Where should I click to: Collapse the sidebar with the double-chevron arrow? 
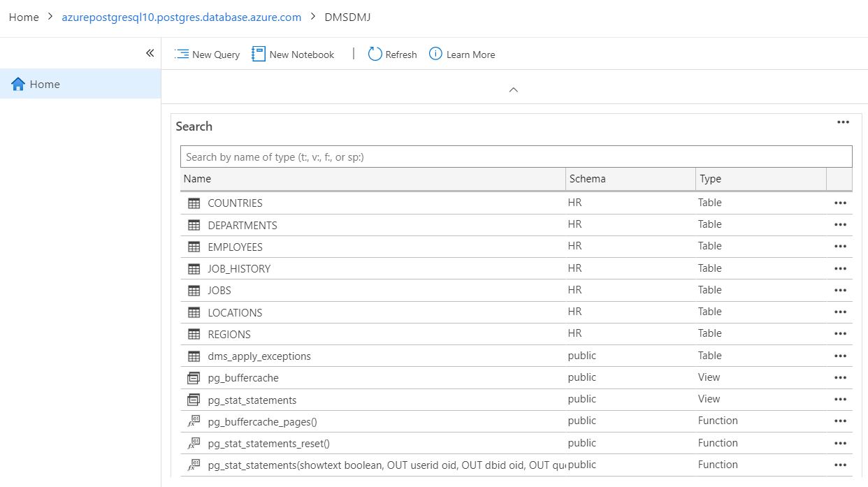(150, 52)
